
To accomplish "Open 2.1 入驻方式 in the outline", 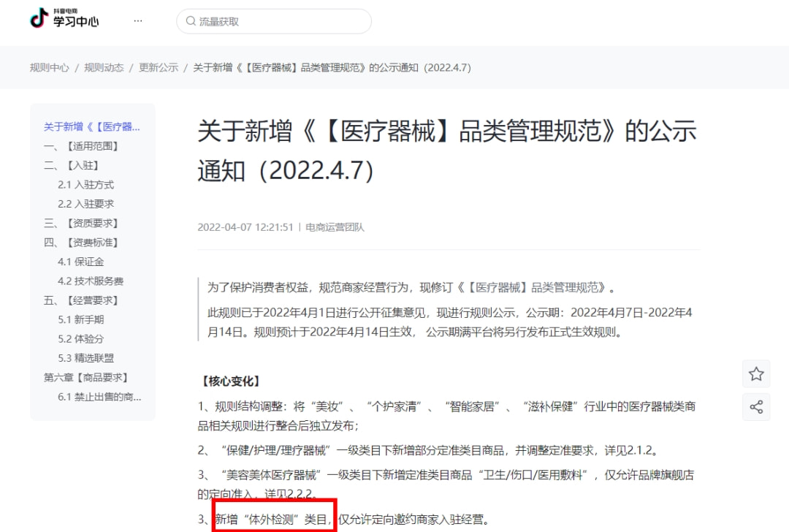I will click(x=78, y=184).
